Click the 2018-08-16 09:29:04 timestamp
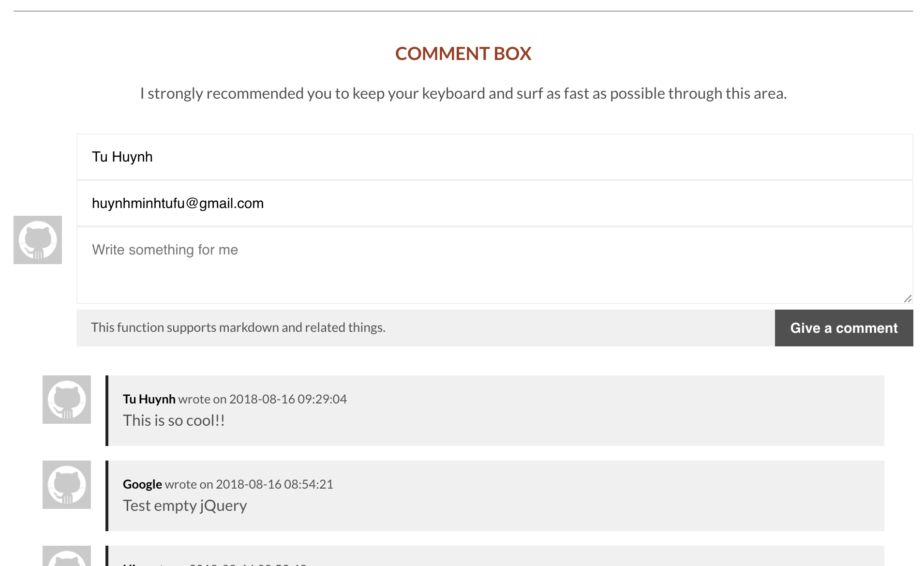 click(x=288, y=399)
